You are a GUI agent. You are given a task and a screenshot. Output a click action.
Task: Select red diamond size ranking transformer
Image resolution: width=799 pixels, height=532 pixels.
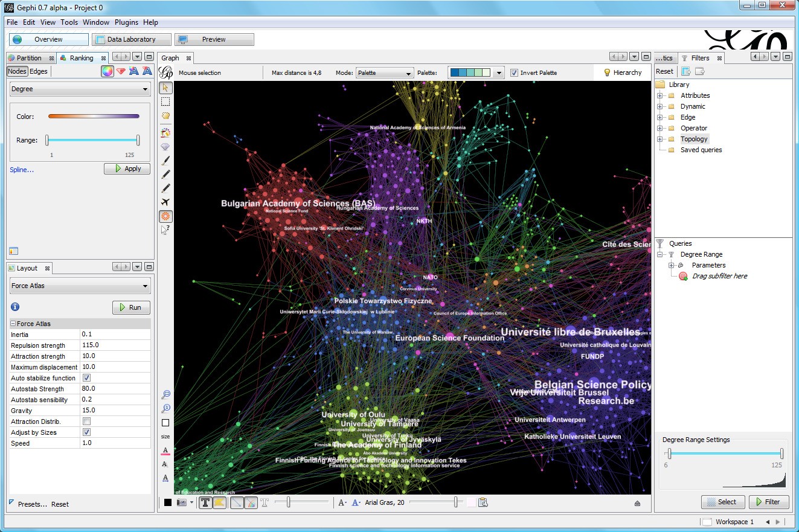121,71
